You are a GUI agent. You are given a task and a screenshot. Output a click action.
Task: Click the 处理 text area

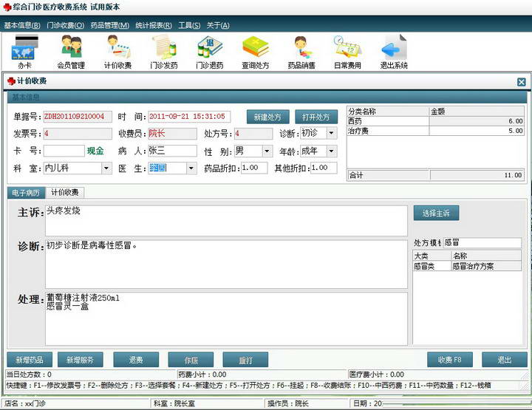coord(226,319)
